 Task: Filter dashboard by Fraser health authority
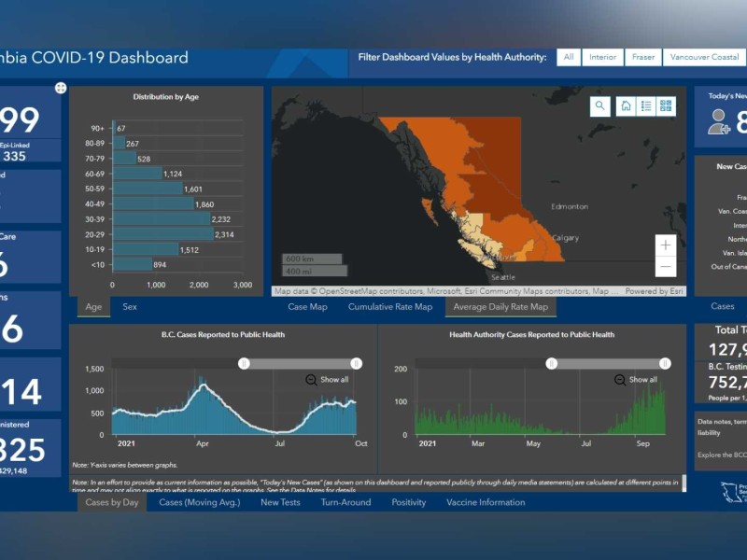[641, 58]
